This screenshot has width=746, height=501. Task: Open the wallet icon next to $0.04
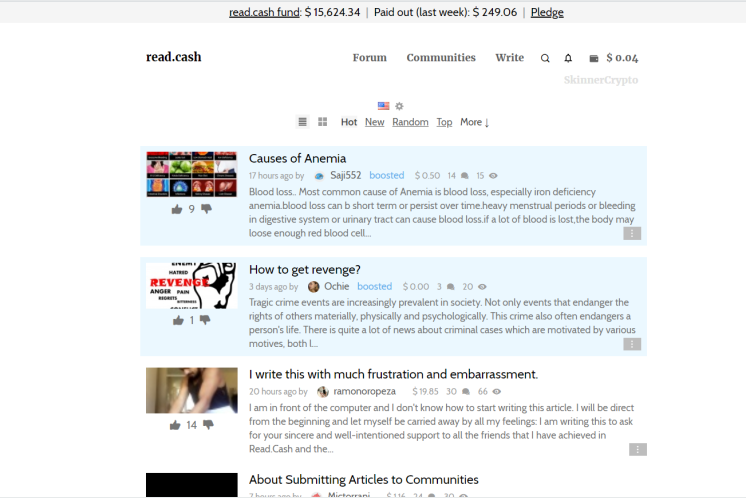tap(594, 58)
